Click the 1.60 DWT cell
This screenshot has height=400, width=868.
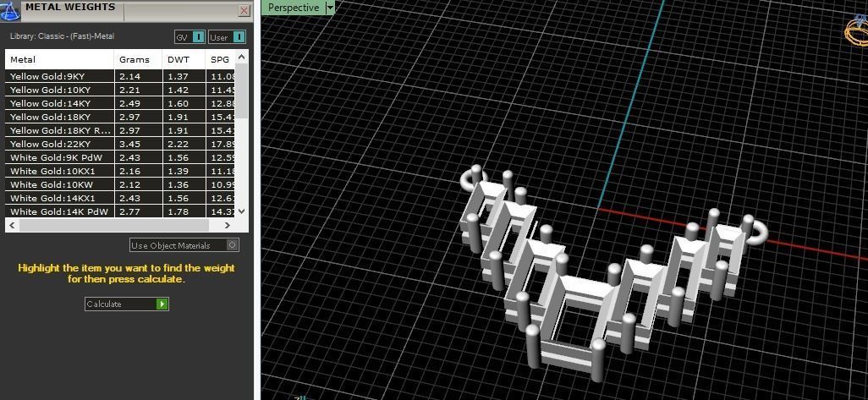(x=184, y=103)
